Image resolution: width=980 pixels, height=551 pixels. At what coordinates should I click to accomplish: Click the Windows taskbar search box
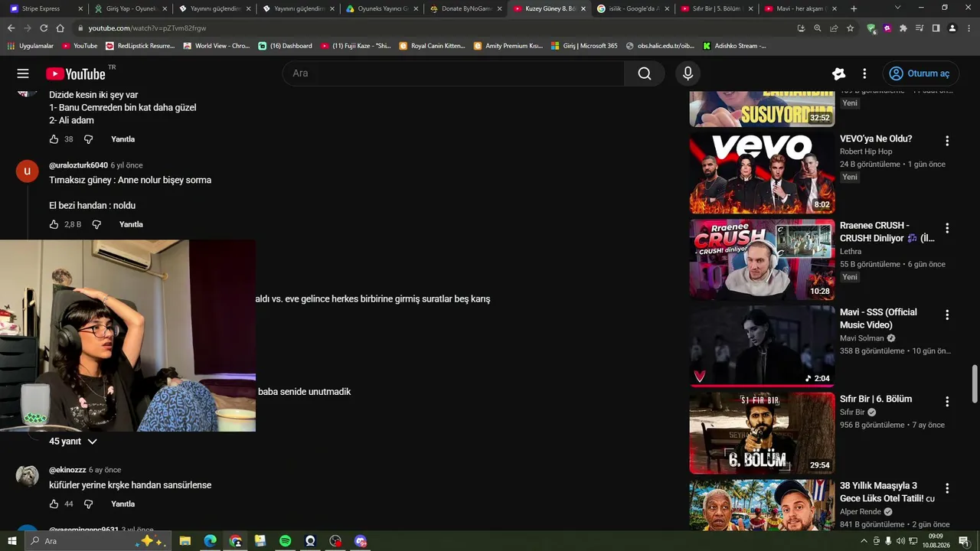[96, 541]
